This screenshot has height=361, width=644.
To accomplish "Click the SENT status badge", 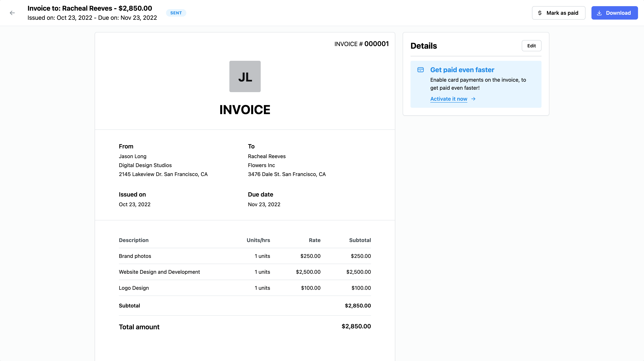I will 176,13.
